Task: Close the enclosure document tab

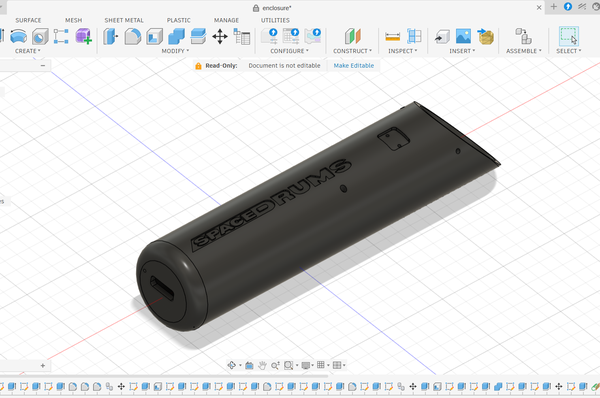Action: coord(539,8)
